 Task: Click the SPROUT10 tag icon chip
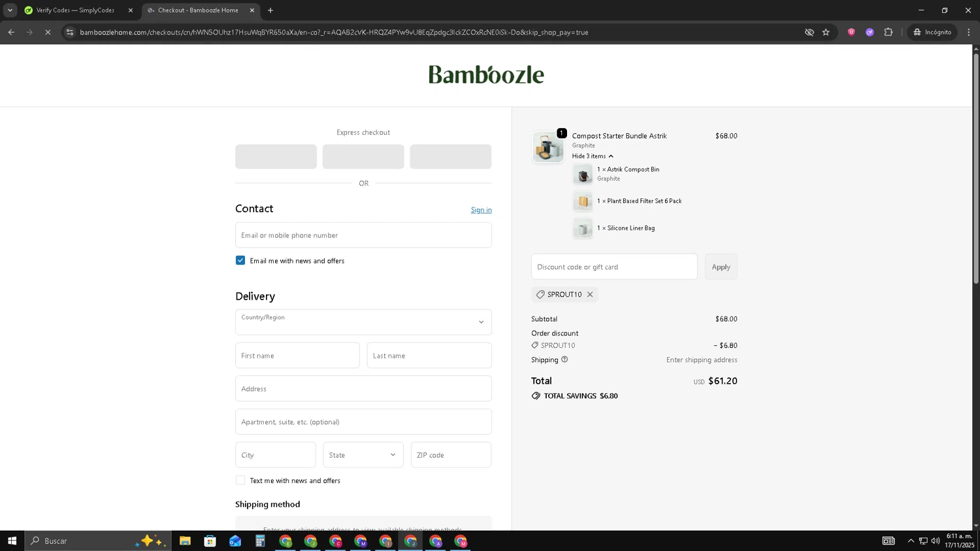(540, 294)
